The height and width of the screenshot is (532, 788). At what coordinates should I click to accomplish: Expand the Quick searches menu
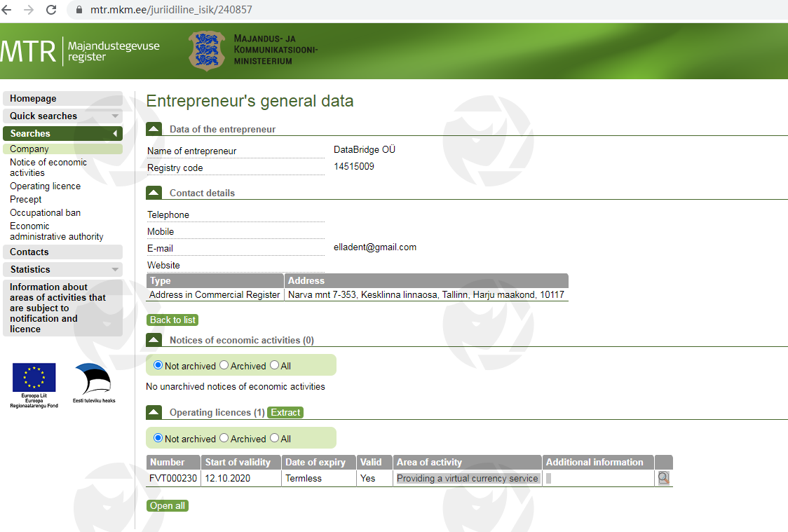click(62, 116)
